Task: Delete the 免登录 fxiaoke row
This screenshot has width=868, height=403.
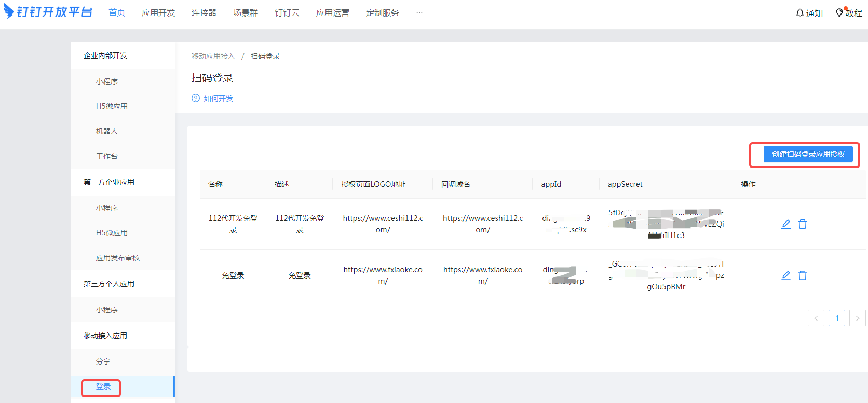Action: 803,275
